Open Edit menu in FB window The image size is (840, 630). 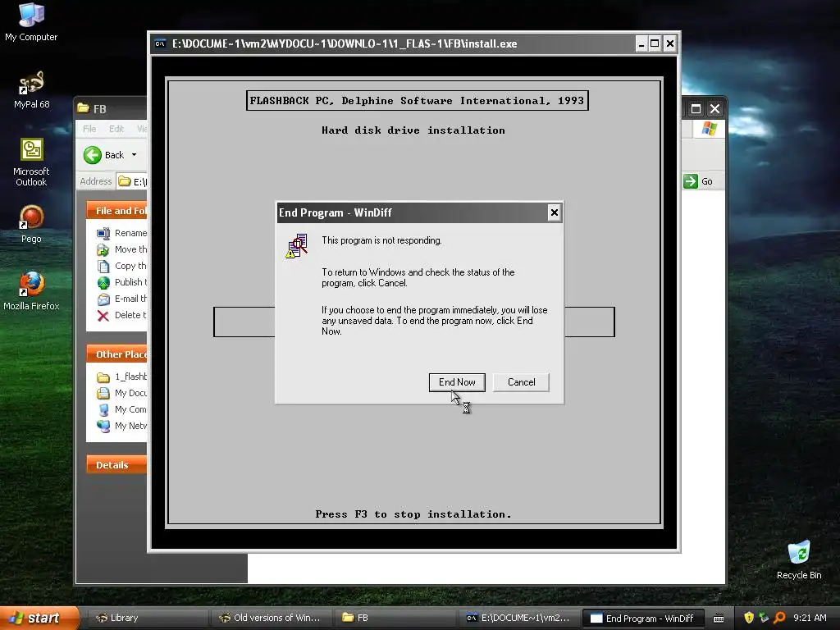click(x=116, y=129)
